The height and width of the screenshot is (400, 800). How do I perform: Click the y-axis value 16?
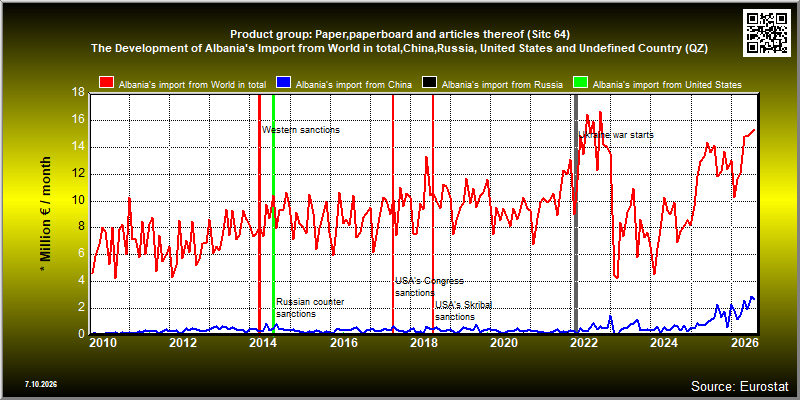click(x=79, y=120)
